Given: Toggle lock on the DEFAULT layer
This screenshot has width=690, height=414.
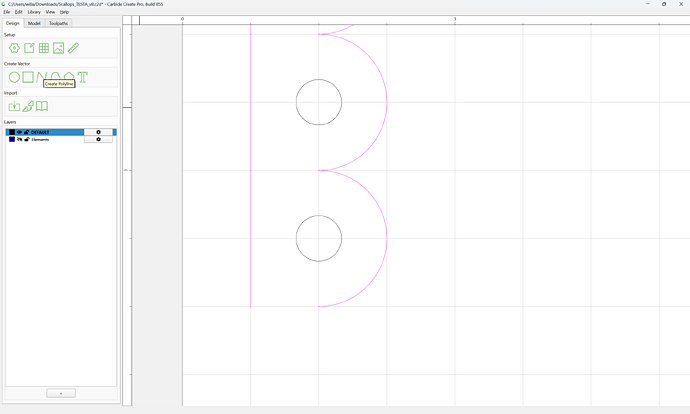Looking at the screenshot, I should 26,132.
